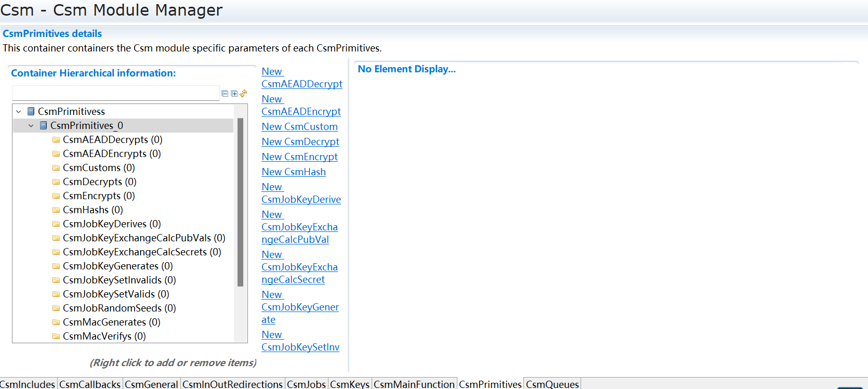The width and height of the screenshot is (868, 389).
Task: Click the refresh/sync icon next to the filter
Action: (x=243, y=94)
